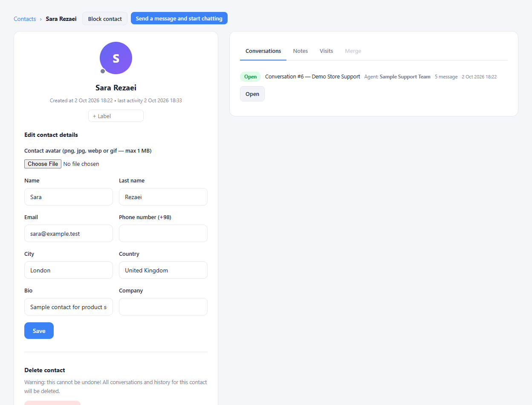Click the Created at timestamp line
Image resolution: width=532 pixels, height=405 pixels.
[116, 101]
